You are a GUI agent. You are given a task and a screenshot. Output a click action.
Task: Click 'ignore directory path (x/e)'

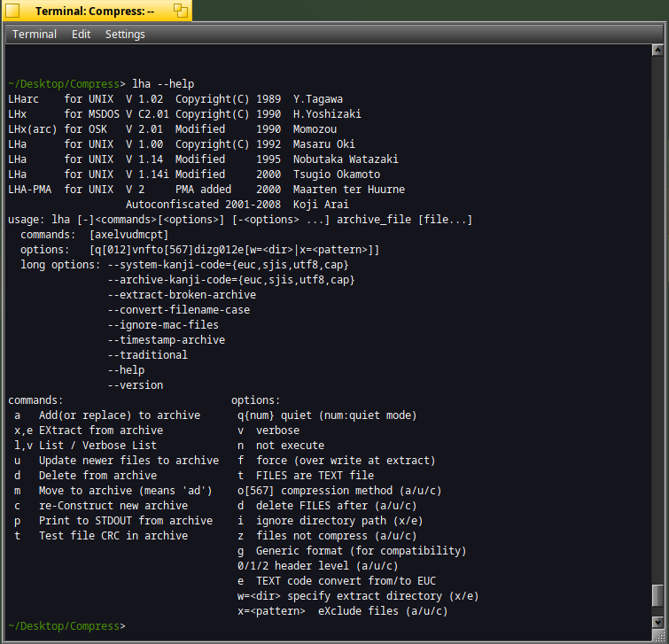(x=339, y=521)
